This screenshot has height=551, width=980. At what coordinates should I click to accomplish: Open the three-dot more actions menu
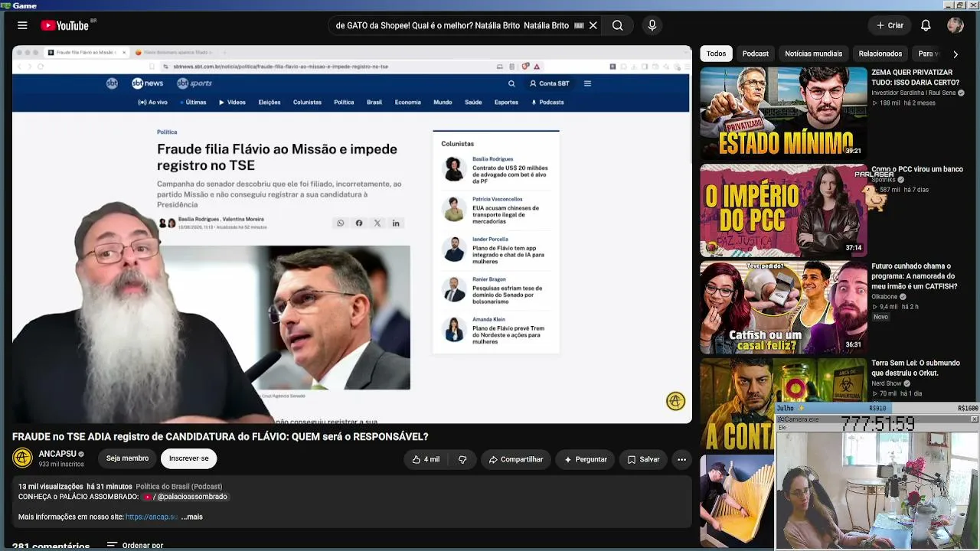[x=681, y=459]
